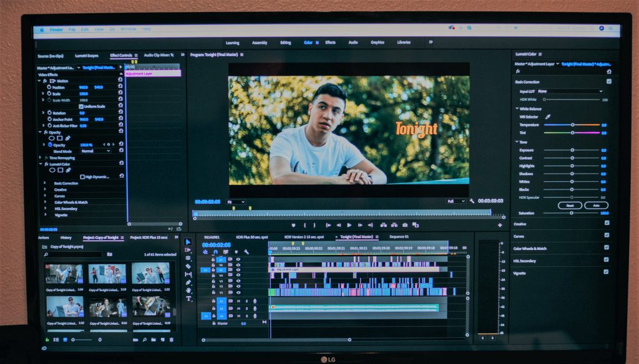Play the Program monitor
Screen dimensions: 639x364
point(349,225)
